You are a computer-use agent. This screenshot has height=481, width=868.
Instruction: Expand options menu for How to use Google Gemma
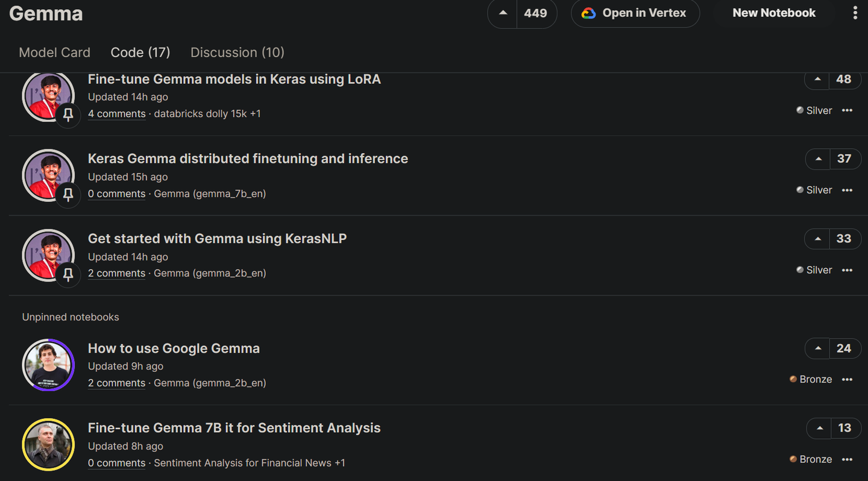click(x=847, y=379)
